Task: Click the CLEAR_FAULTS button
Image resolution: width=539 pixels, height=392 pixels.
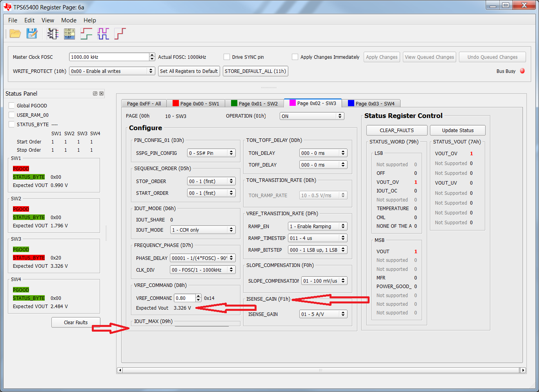Action: (397, 130)
